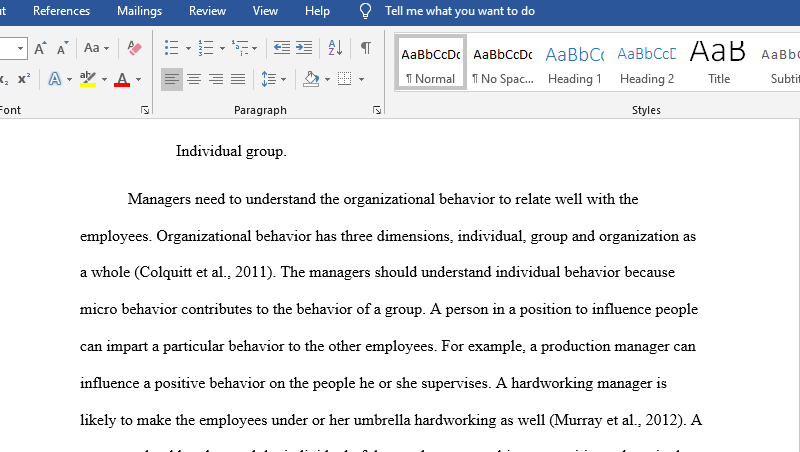Toggle align left
The width and height of the screenshot is (800, 452).
click(x=172, y=79)
